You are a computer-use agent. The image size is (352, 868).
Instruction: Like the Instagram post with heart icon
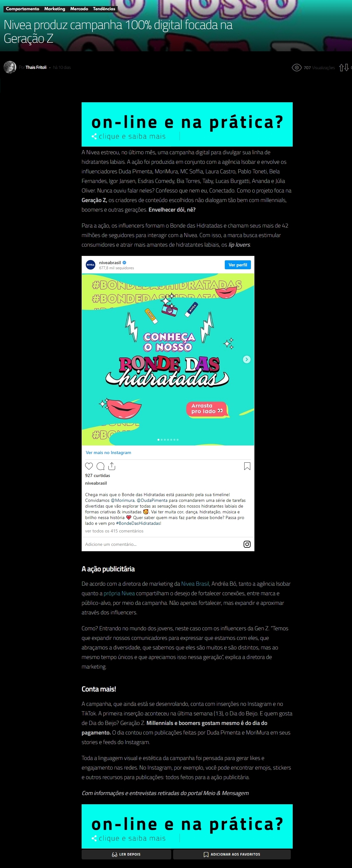click(x=89, y=466)
